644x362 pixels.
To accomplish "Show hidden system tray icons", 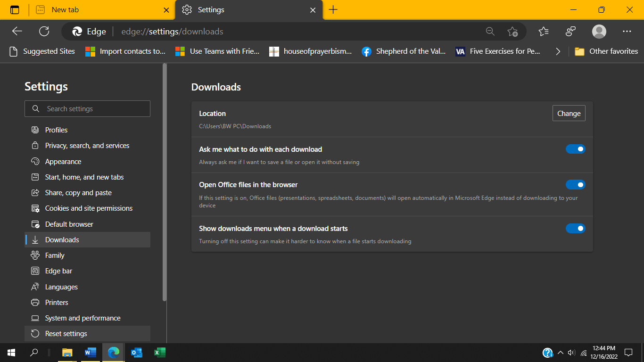I will 561,352.
